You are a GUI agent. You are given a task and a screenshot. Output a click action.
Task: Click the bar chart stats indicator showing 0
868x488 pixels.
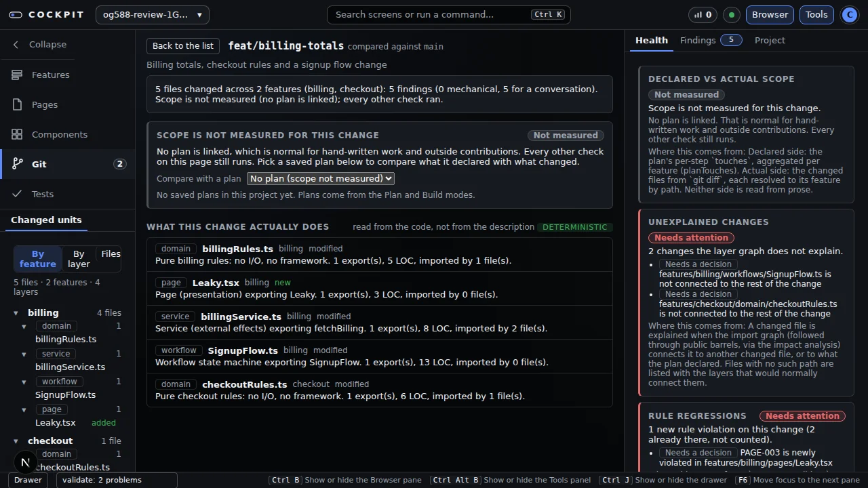pos(703,15)
